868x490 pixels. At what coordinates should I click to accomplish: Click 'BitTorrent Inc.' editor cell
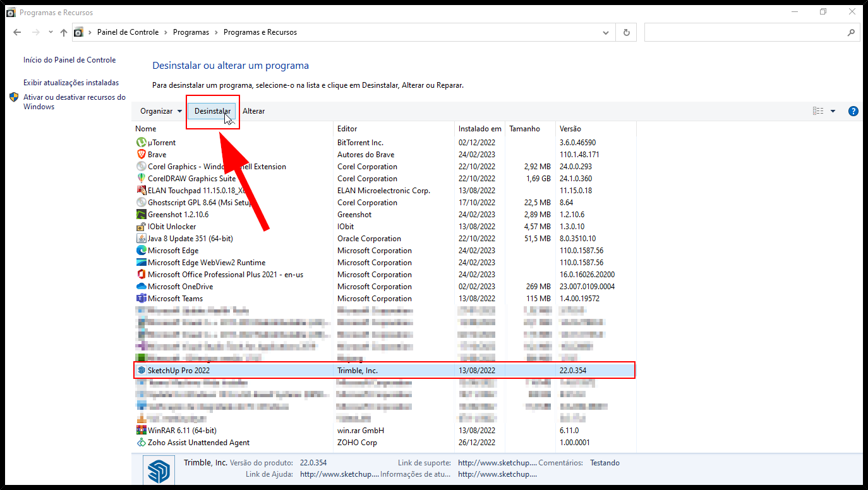pyautogui.click(x=360, y=143)
